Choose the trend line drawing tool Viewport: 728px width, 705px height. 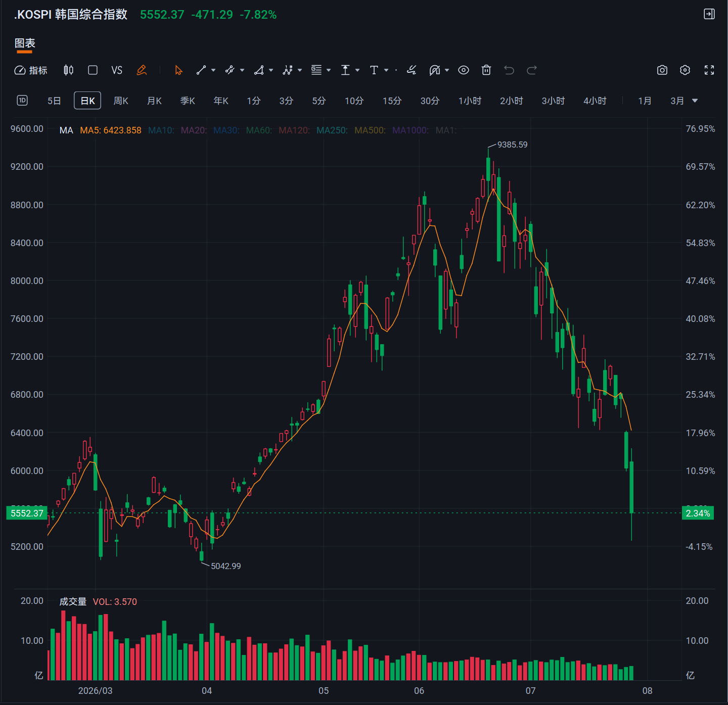tap(201, 70)
